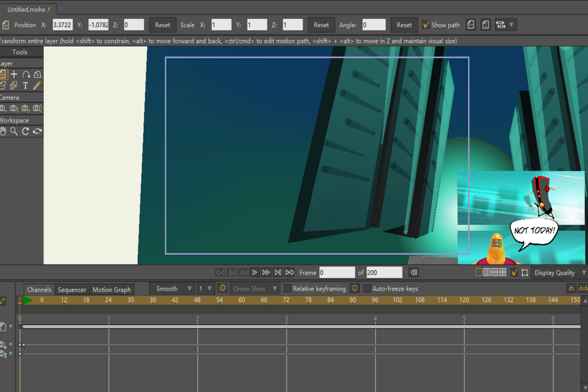The width and height of the screenshot is (588, 392).
Task: Switch to the Sequencer tab
Action: click(x=72, y=290)
